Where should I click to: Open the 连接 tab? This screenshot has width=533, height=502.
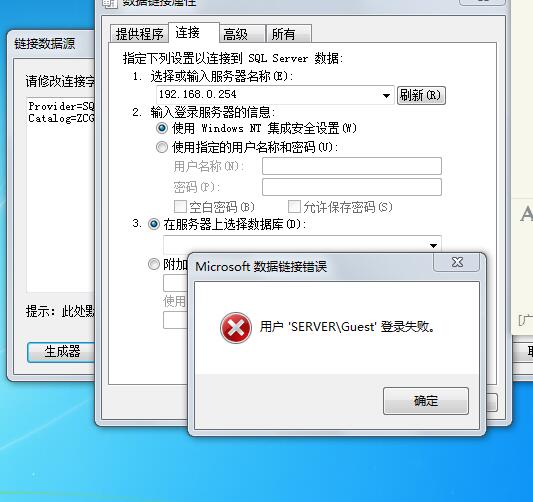(194, 33)
